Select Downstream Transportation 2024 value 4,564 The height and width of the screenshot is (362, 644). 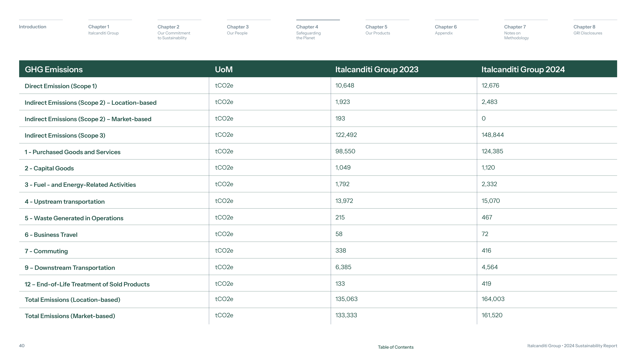pos(489,267)
